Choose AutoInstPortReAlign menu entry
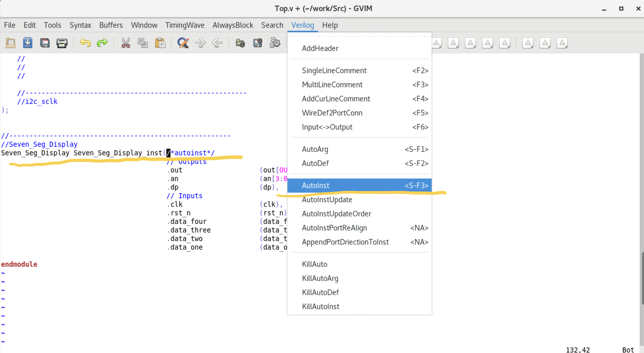 [360, 228]
